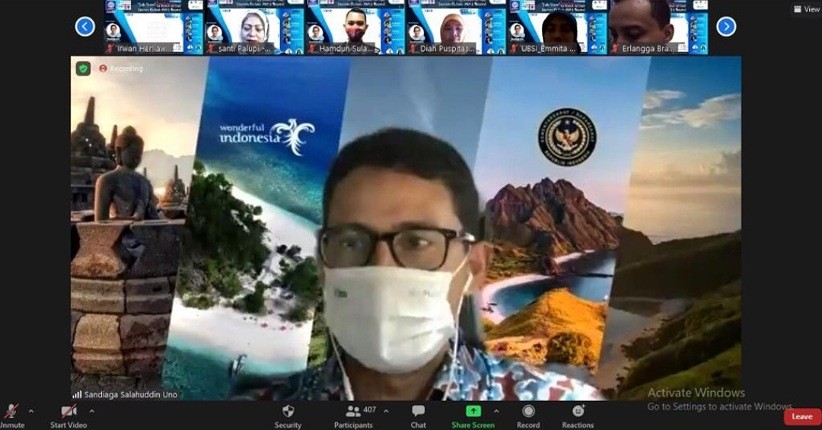Click the red Recording indicator

click(121, 69)
